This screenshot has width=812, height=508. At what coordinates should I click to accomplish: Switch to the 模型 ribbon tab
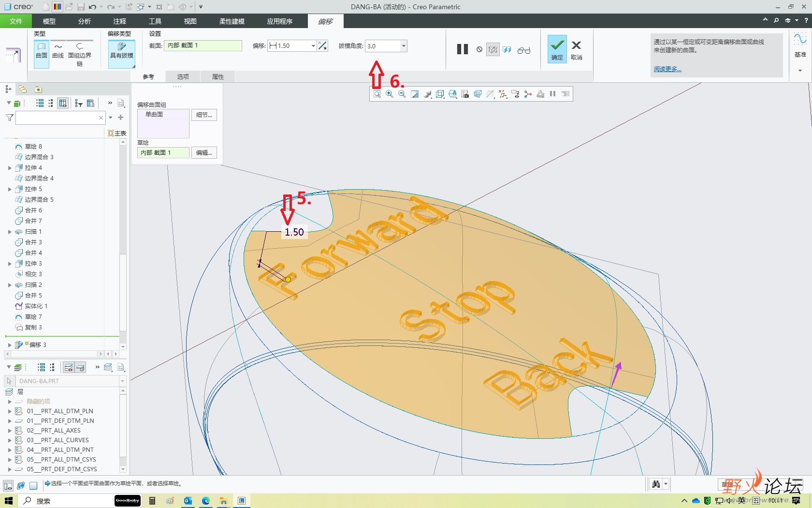[49, 21]
